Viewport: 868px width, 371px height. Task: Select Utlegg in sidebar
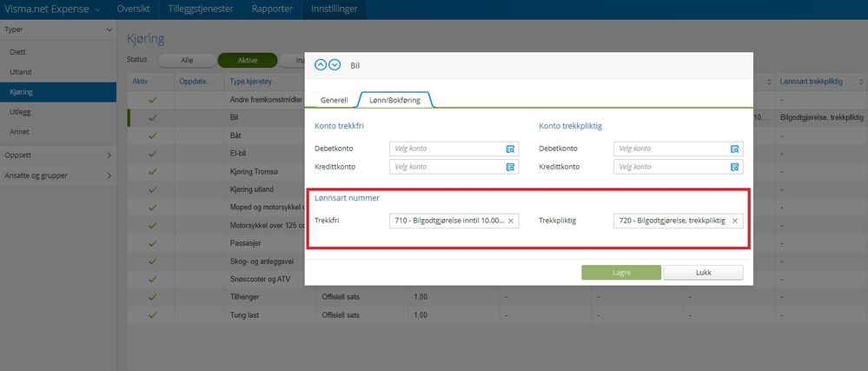pos(58,112)
